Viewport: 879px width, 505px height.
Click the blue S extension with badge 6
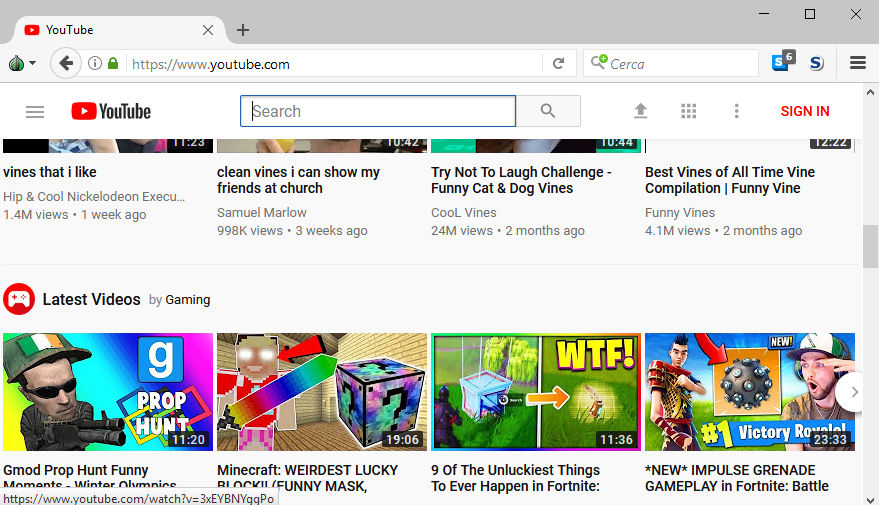coord(783,61)
